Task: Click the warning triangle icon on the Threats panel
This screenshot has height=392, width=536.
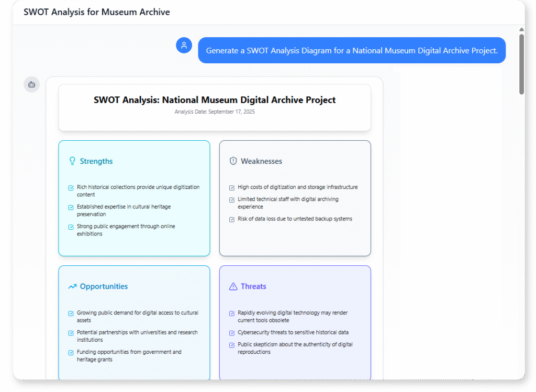Action: click(x=232, y=286)
